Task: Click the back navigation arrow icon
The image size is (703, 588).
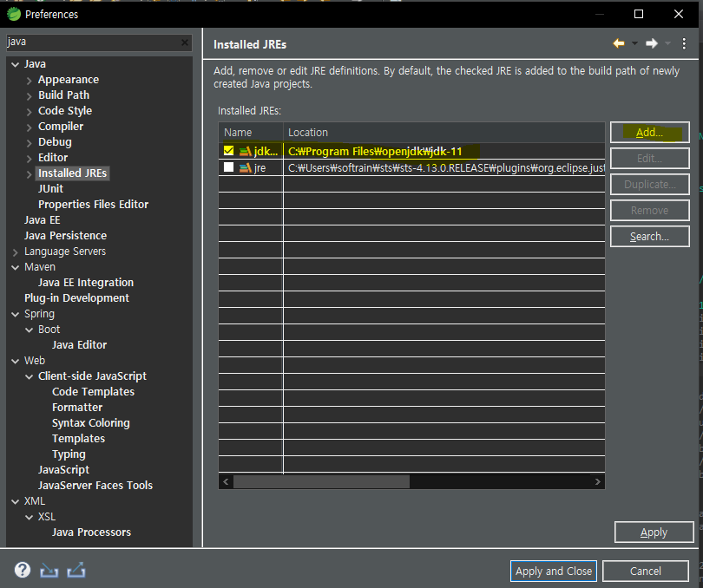Action: 619,43
